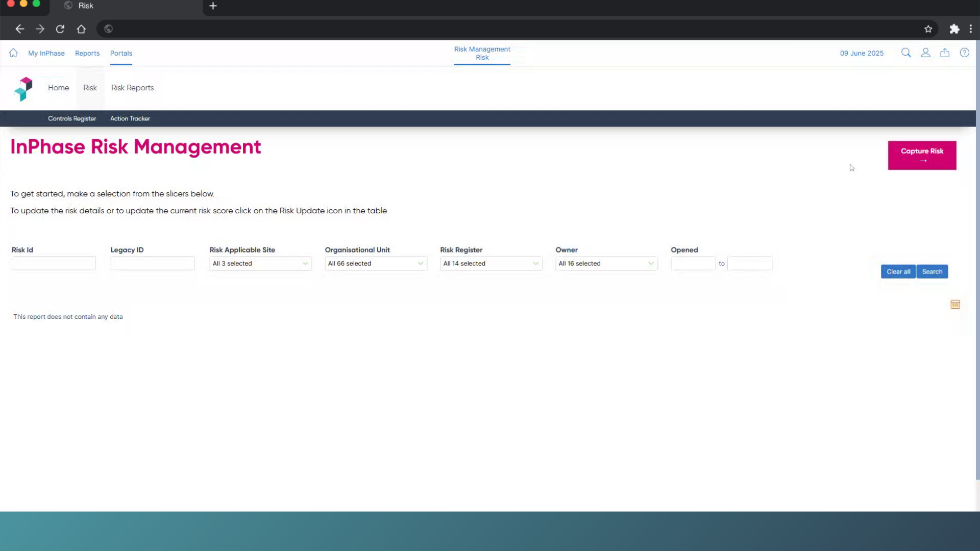
Task: Open My InPhase menu
Action: point(46,53)
